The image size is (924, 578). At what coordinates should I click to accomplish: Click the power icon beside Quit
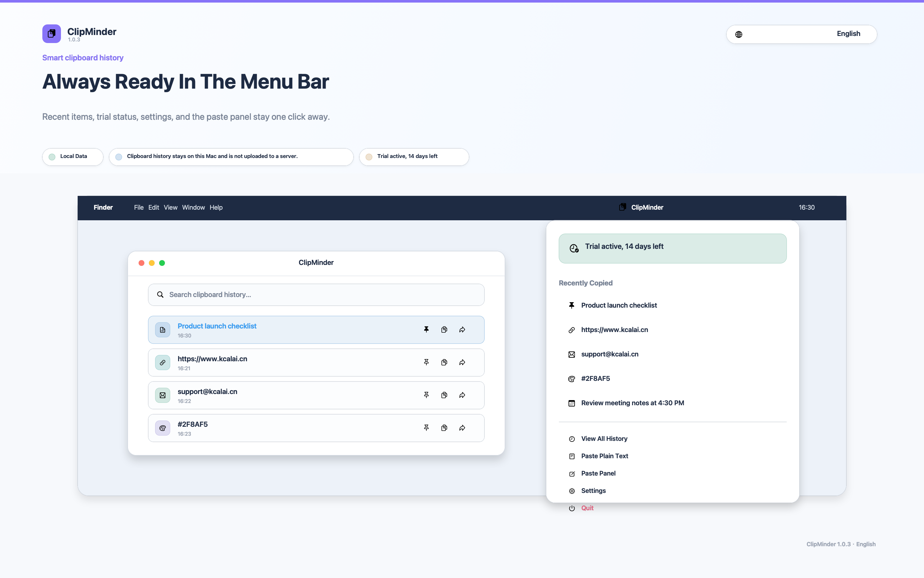(572, 508)
